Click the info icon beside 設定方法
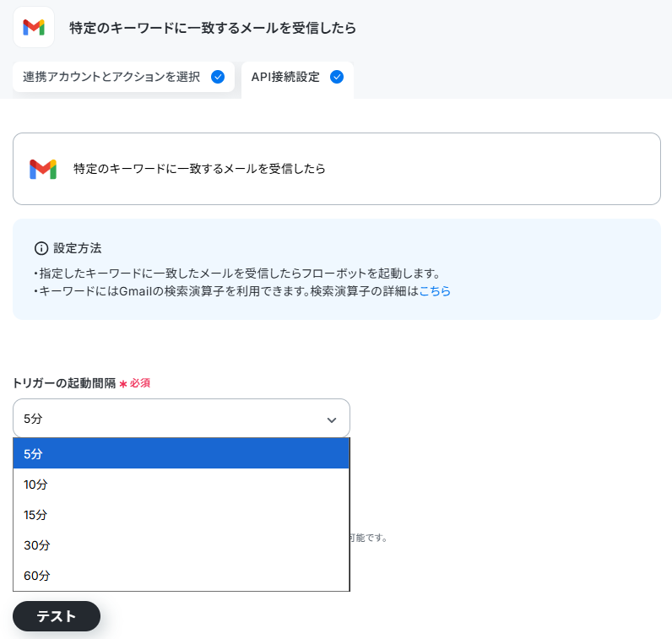Viewport: 672px width, 639px height. click(x=41, y=248)
